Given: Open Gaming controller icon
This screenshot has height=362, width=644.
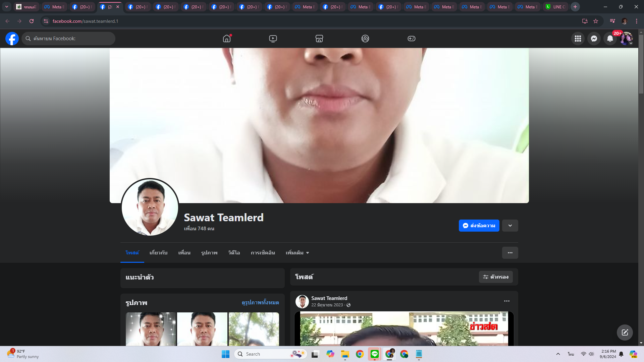Looking at the screenshot, I should [411, 39].
